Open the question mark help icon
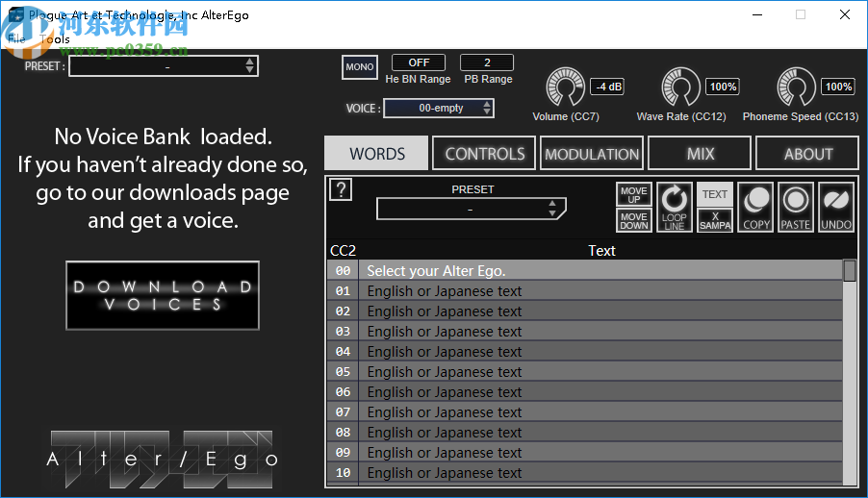 (x=341, y=189)
